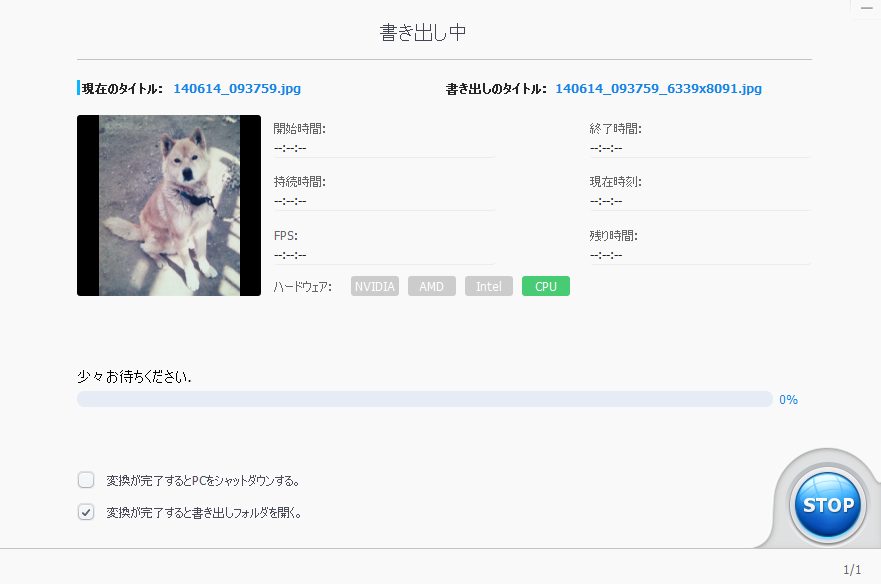Click the 0% progress value
881x584 pixels.
(788, 400)
